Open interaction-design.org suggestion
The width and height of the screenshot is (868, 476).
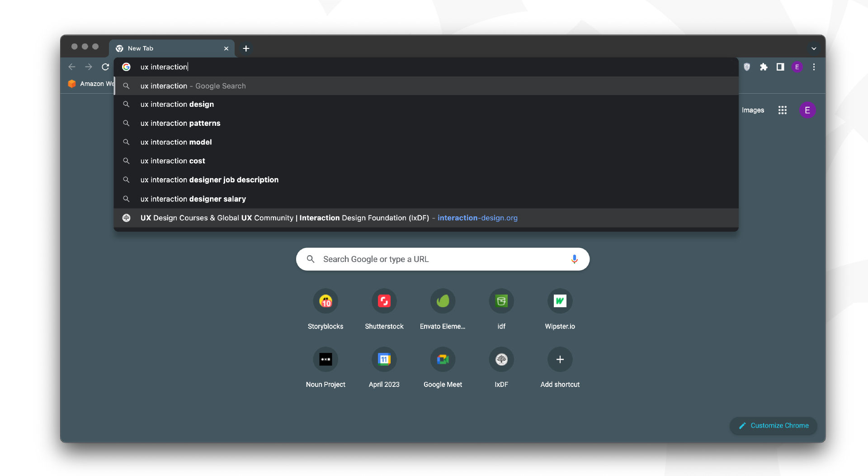pyautogui.click(x=426, y=218)
